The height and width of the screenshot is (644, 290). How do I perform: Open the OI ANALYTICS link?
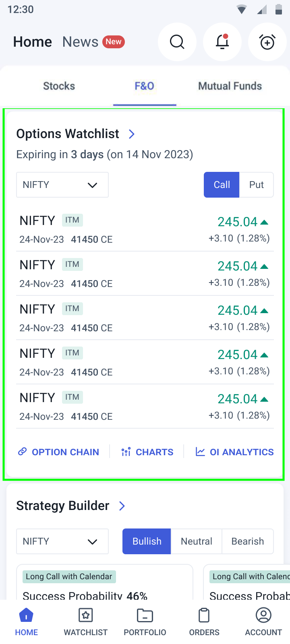coord(234,452)
